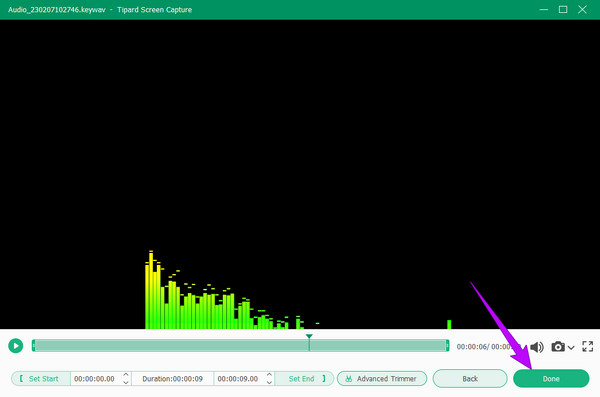600x397 pixels.
Task: Click the green Done button
Action: click(x=551, y=379)
